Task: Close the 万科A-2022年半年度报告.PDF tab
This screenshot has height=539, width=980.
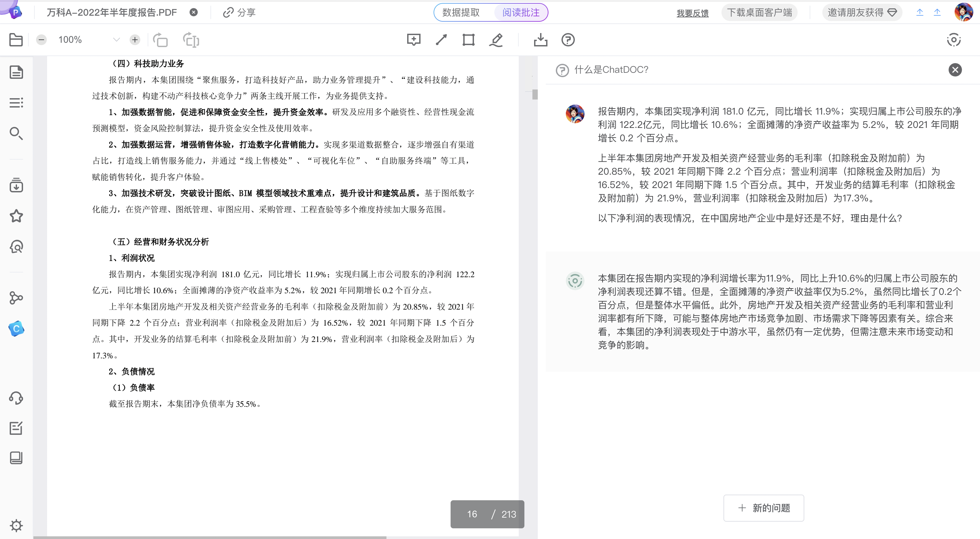Action: (194, 12)
